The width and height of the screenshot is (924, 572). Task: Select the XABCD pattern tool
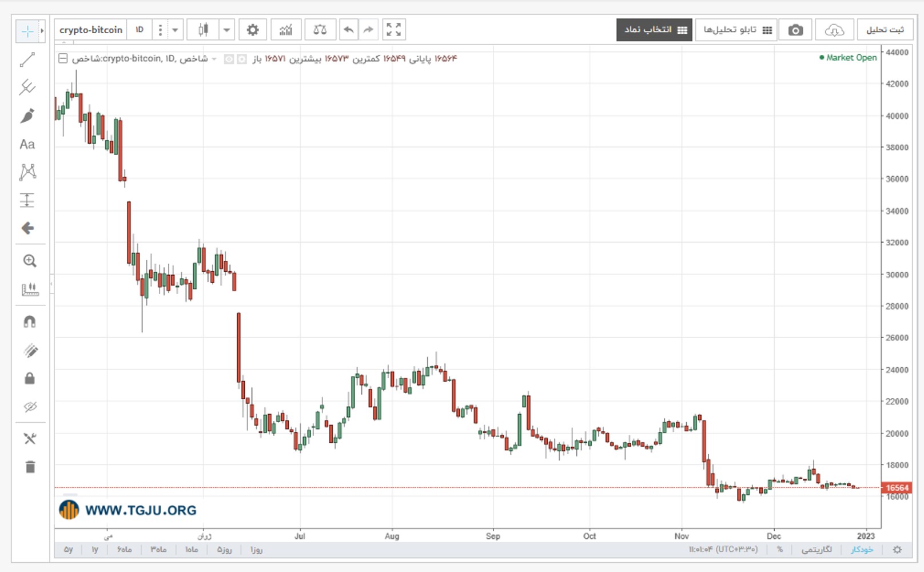[x=27, y=172]
